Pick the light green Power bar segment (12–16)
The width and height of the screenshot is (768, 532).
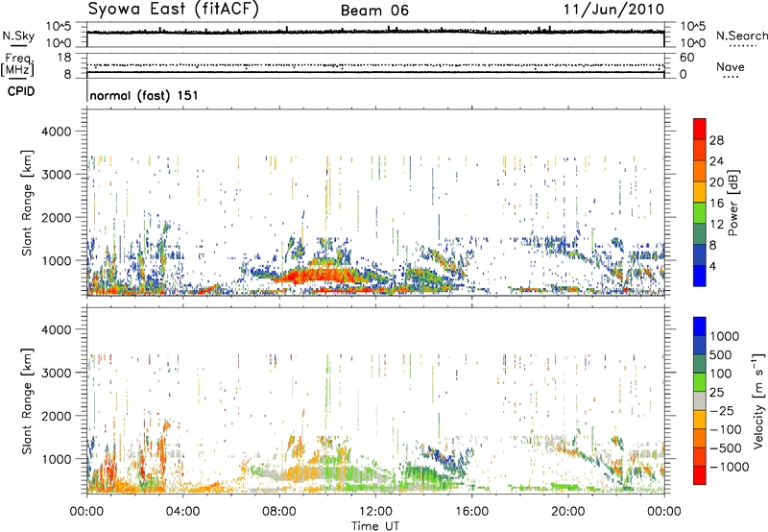click(x=700, y=213)
